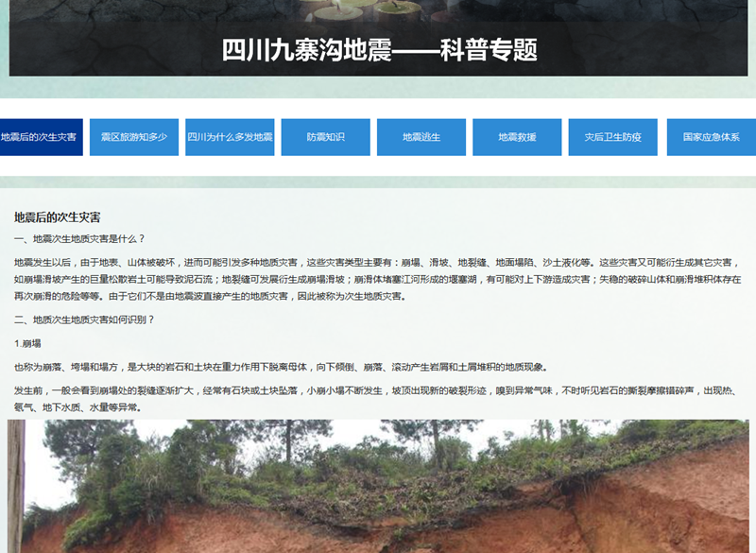The width and height of the screenshot is (756, 553).
Task: Click the 四川九寨沟地震 banner title
Action: [x=379, y=50]
